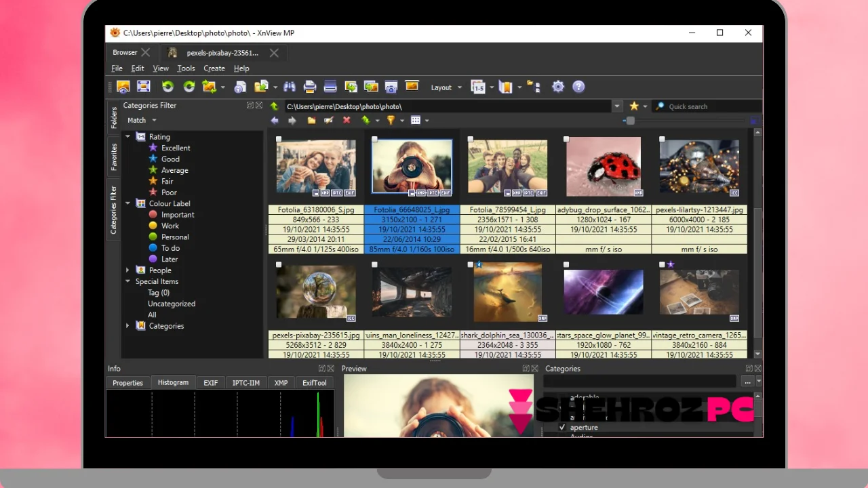Click the 1-5 sort toolbar icon
Screen dimensions: 868x488
point(478,87)
